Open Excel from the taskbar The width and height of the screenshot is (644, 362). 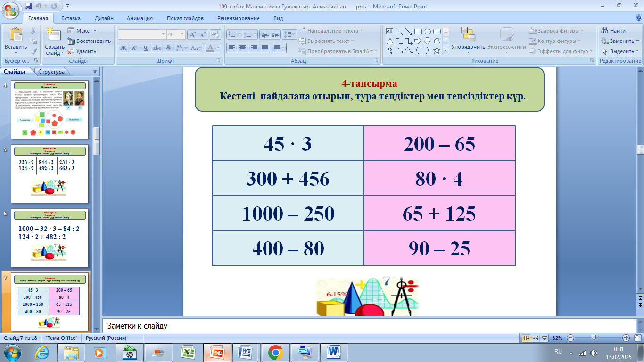[188, 352]
